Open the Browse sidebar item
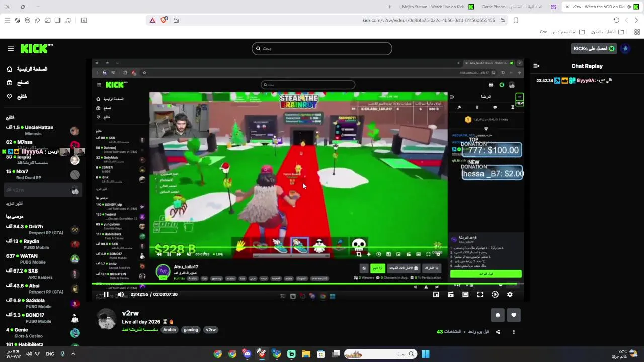Viewport: 644px width, 362px height. pyautogui.click(x=18, y=82)
